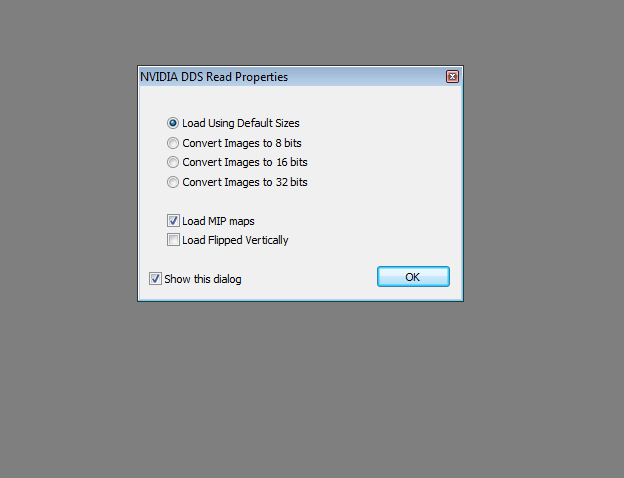Confirm the settings with the OK button

(x=413, y=277)
